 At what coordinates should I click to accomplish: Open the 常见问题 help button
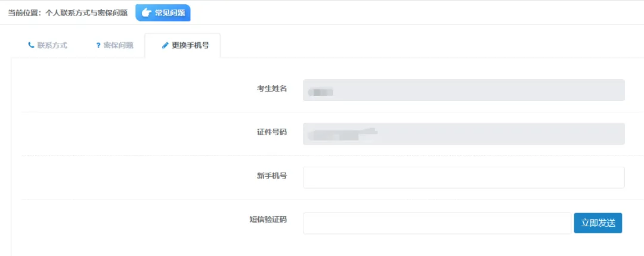click(163, 13)
